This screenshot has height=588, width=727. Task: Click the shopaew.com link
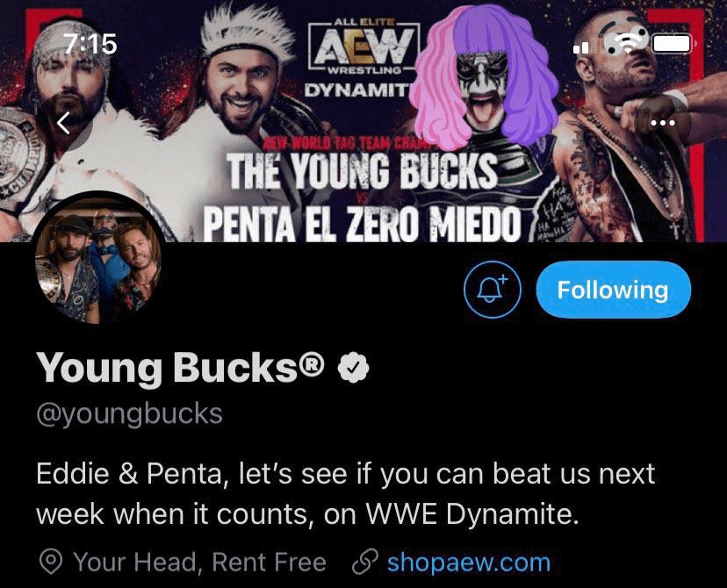[468, 562]
